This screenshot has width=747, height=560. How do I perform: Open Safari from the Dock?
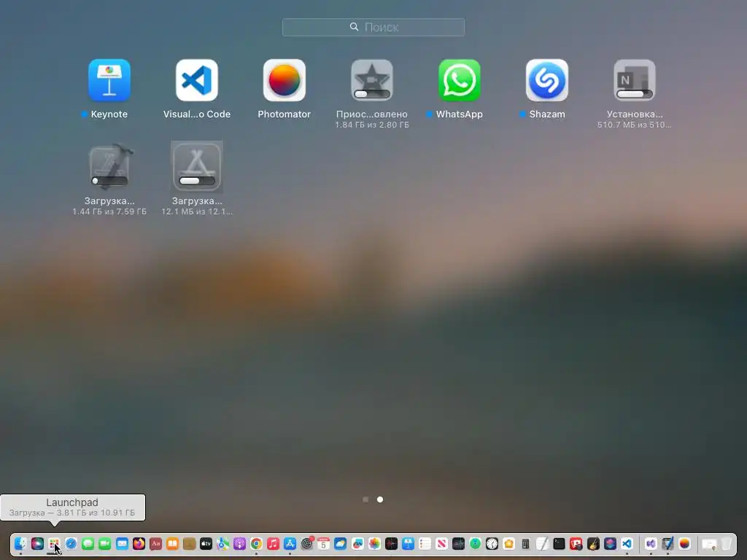pos(71,543)
